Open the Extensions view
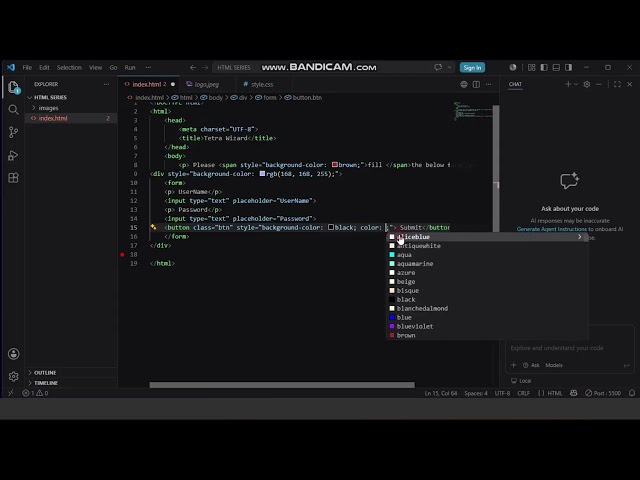Viewport: 640px width, 480px height. click(13, 178)
